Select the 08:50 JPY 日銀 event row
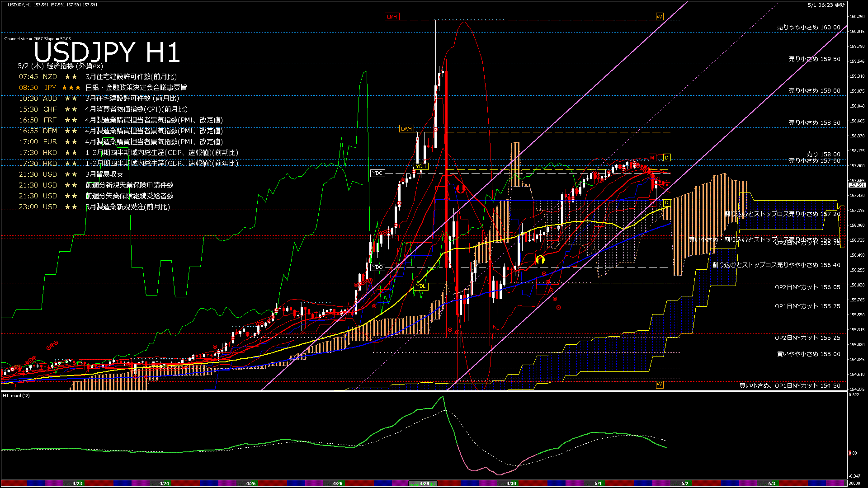This screenshot has height=488, width=868. (x=103, y=87)
